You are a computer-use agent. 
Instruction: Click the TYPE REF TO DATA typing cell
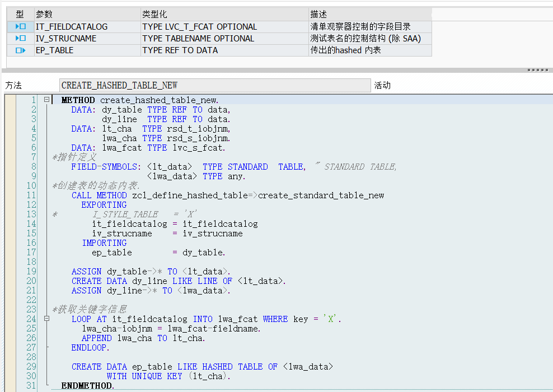tap(224, 50)
